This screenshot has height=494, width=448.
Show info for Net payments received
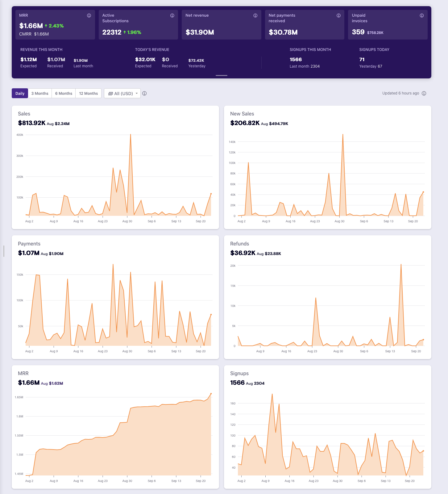coord(338,15)
